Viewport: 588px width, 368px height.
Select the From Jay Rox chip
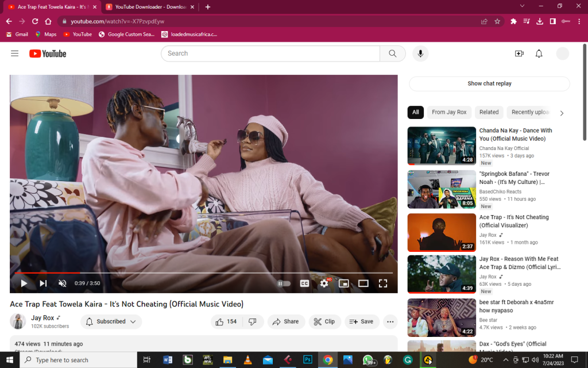pos(449,112)
